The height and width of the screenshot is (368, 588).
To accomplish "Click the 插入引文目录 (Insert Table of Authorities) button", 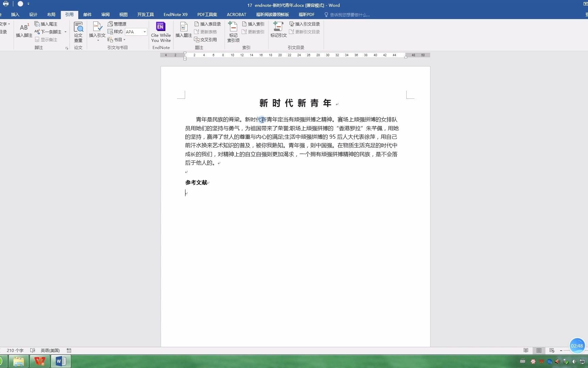I will point(305,24).
